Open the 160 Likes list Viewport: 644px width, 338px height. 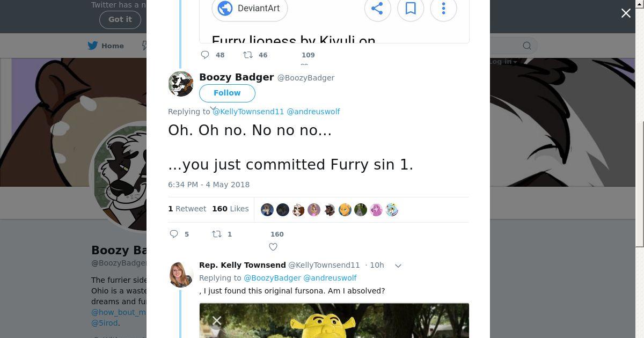coord(230,209)
